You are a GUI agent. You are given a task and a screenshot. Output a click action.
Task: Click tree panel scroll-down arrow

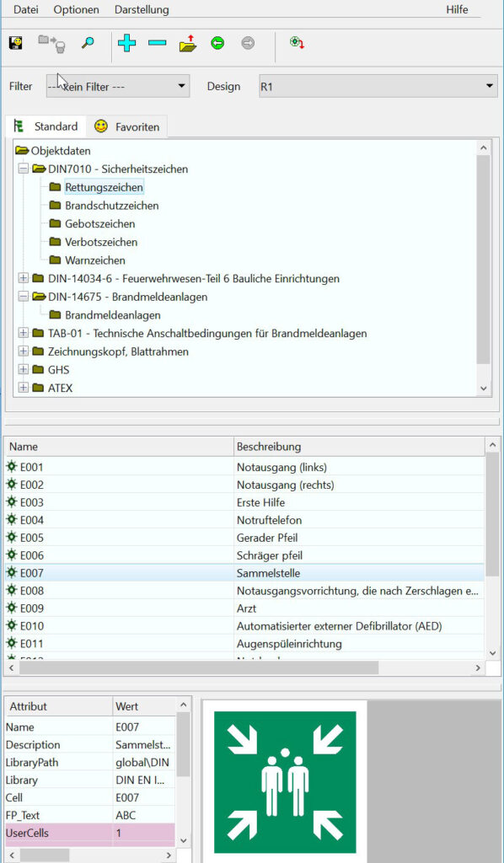point(483,388)
